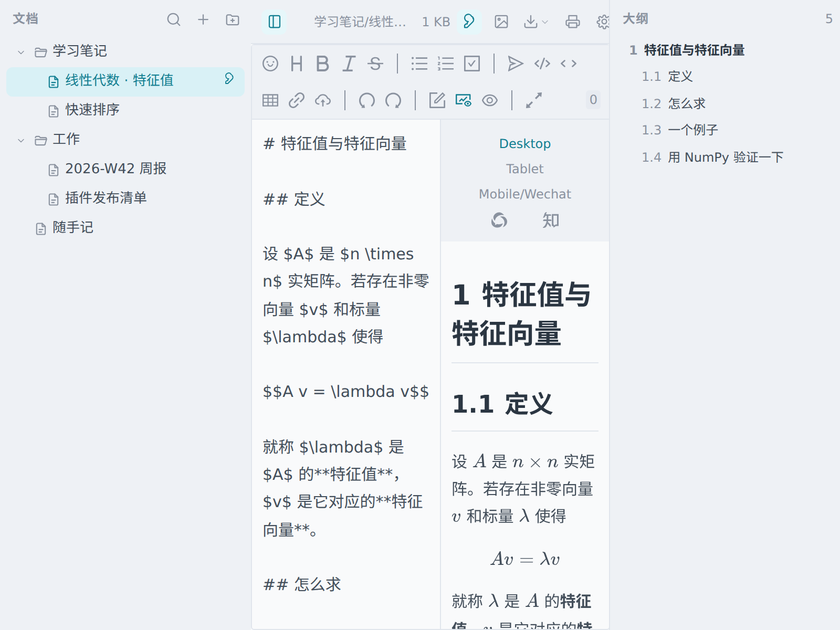Click the 大纲 outline panel title
Viewport: 840px width, 630px height.
(635, 19)
